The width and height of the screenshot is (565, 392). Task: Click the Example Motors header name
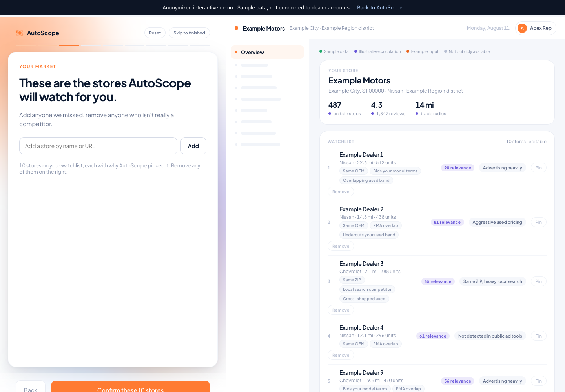coord(264,29)
